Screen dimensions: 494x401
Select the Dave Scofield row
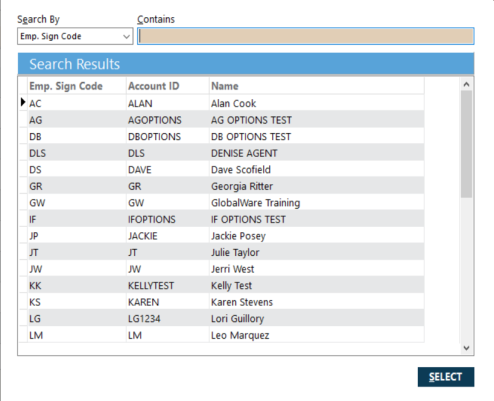click(222, 170)
